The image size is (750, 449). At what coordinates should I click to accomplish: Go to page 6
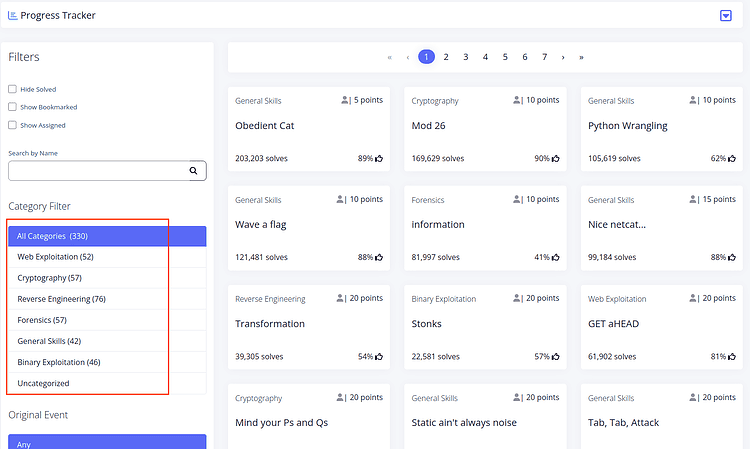click(525, 57)
